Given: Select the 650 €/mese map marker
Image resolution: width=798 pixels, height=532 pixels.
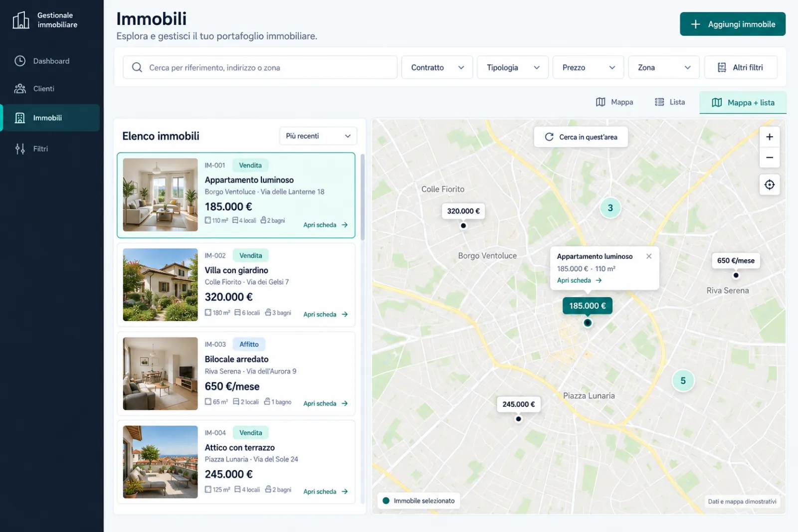Looking at the screenshot, I should [x=736, y=260].
